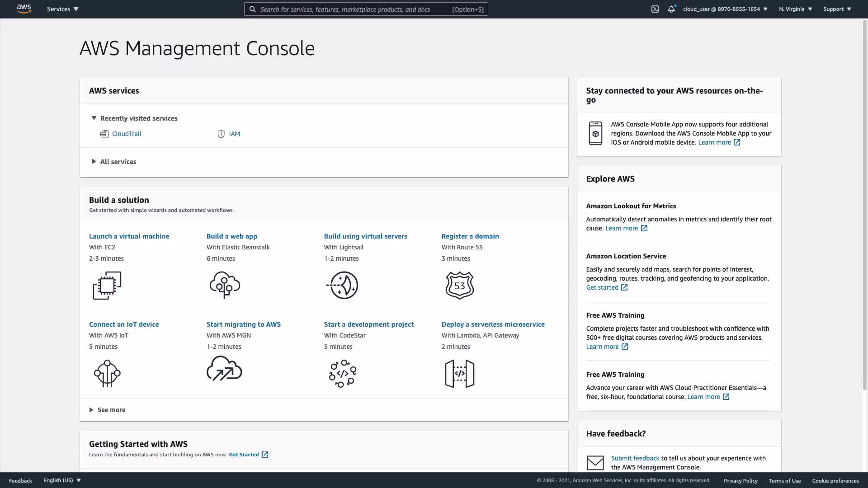The width and height of the screenshot is (868, 488).
Task: Click the AWS IoT device icon
Action: click(x=107, y=373)
